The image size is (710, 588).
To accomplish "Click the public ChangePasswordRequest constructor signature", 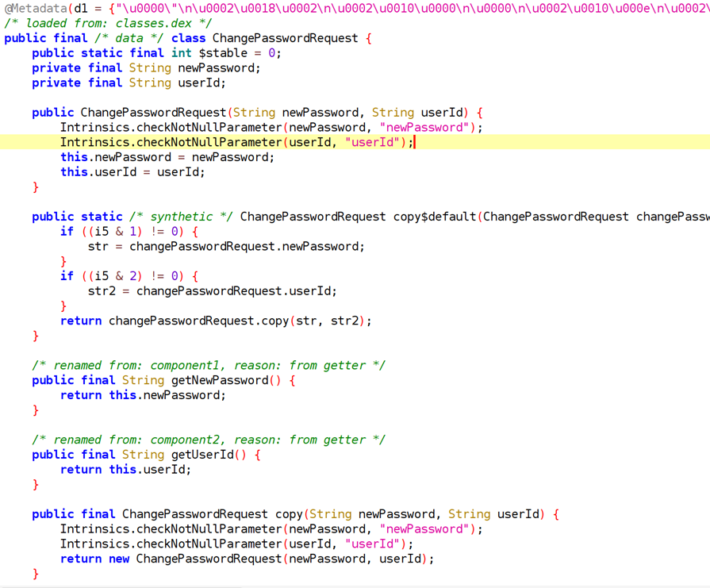I will pos(258,113).
